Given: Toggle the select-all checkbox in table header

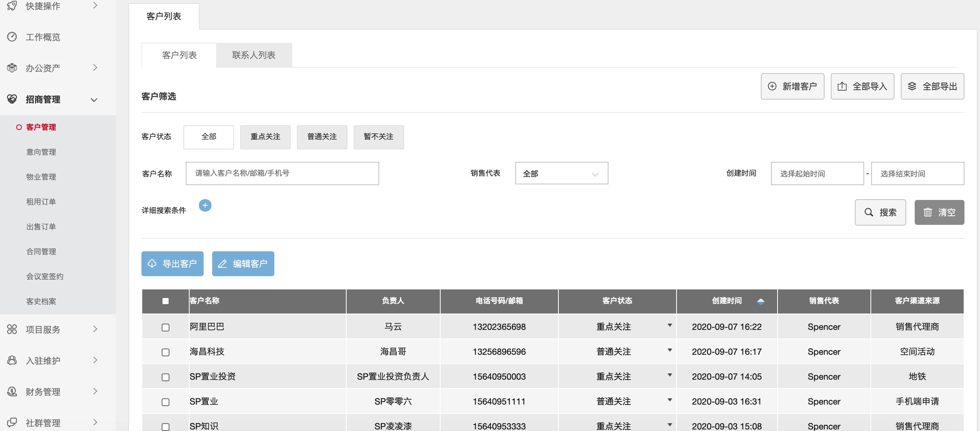Looking at the screenshot, I should [166, 301].
